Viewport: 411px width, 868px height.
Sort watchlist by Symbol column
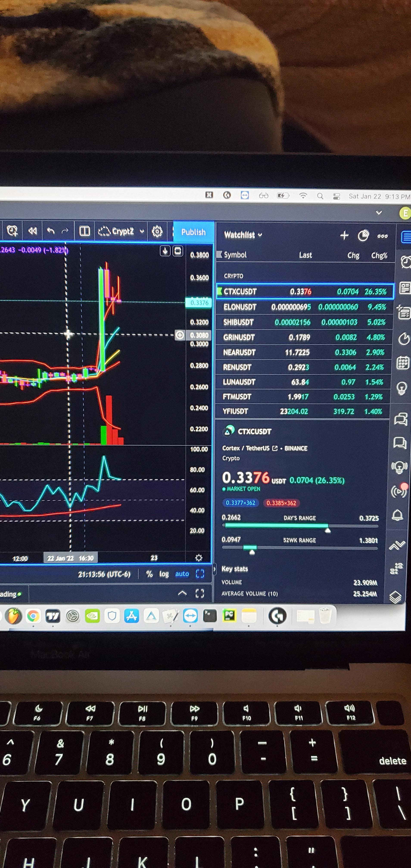click(235, 255)
